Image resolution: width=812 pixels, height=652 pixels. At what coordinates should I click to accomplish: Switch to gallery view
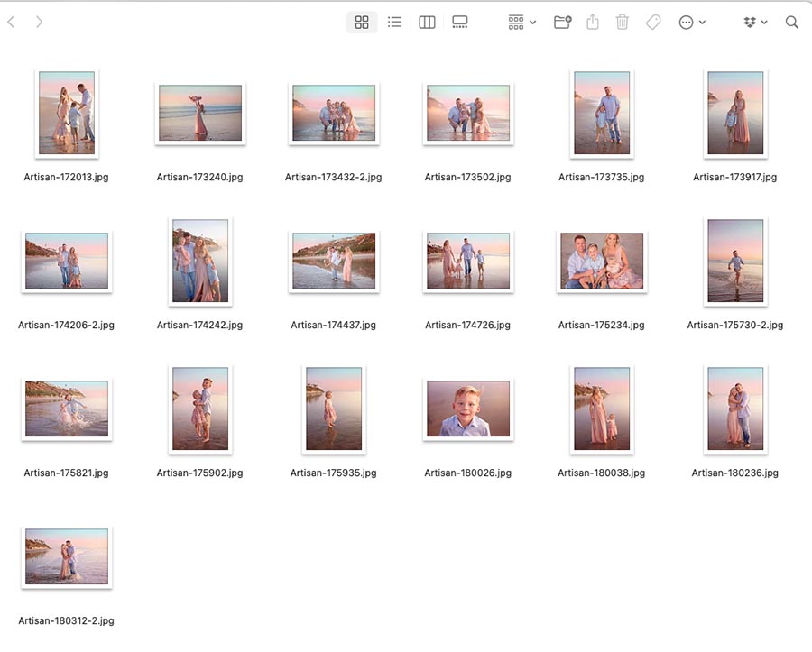[x=460, y=22]
